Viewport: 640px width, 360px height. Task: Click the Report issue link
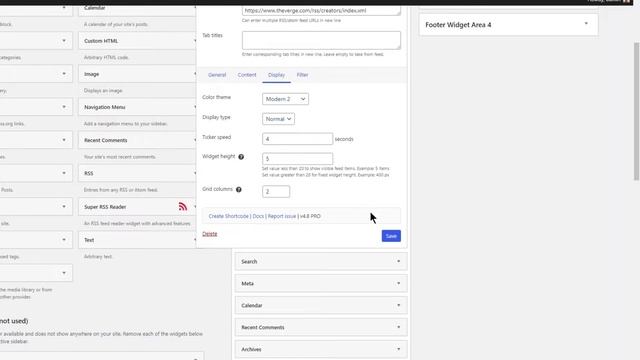point(282,216)
